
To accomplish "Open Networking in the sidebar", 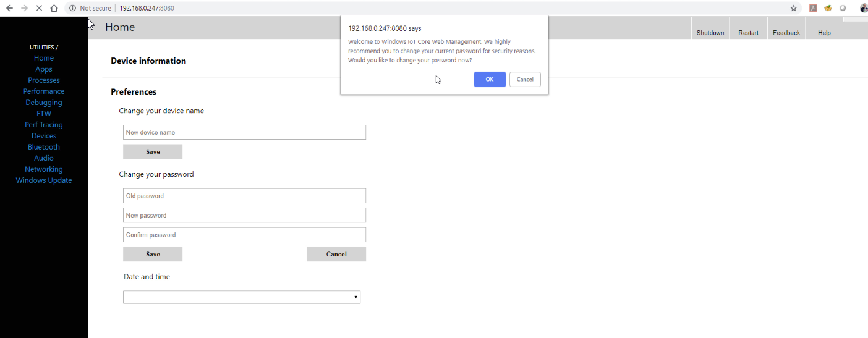I will tap(44, 169).
